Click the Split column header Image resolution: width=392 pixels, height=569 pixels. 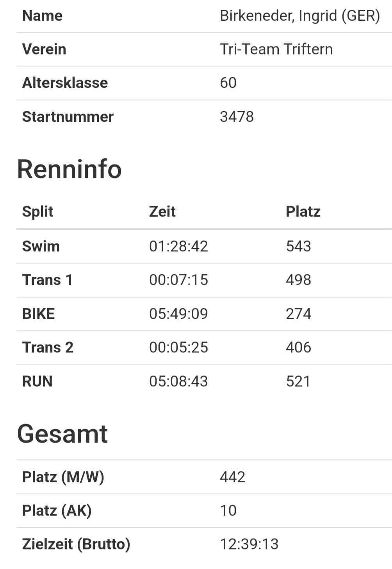(x=37, y=212)
